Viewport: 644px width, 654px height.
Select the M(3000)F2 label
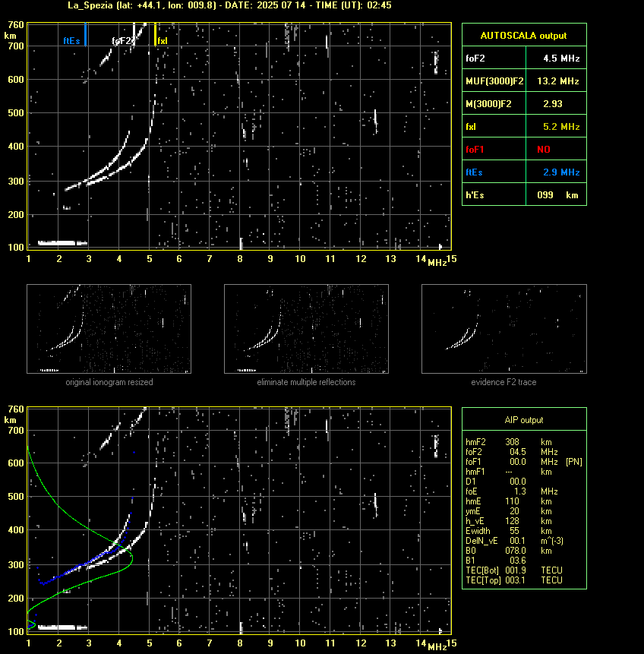click(488, 104)
